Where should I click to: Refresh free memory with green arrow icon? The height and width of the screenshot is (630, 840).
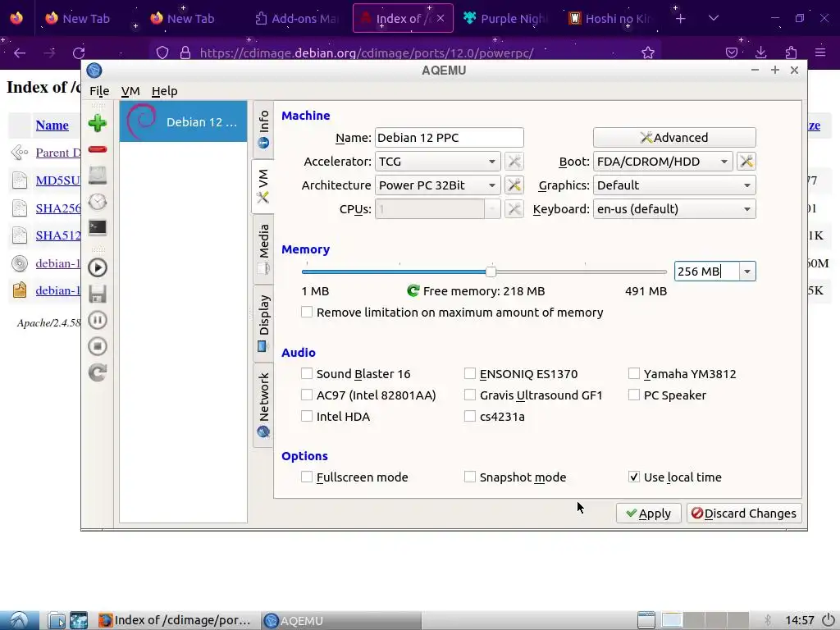(x=413, y=291)
